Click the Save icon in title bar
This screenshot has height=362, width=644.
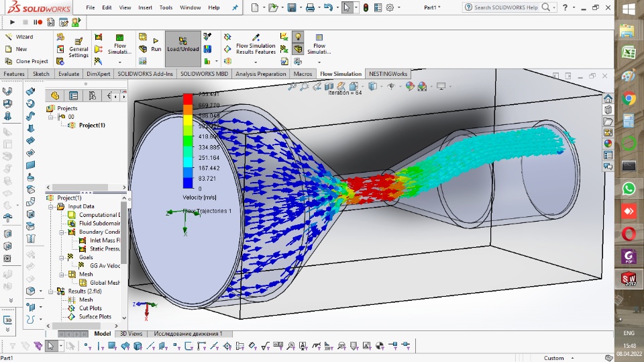point(291,8)
